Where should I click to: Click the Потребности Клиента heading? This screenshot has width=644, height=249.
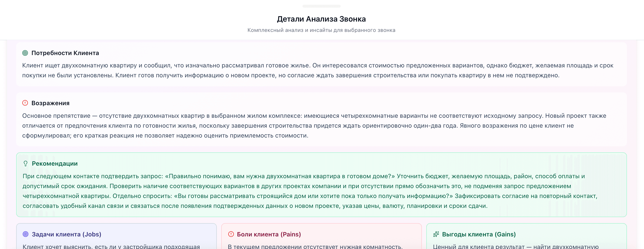click(x=65, y=53)
